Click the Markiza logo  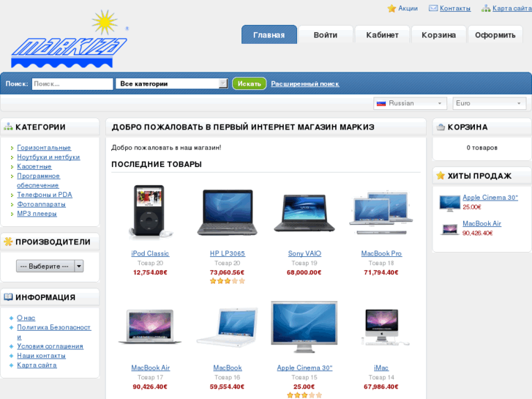pyautogui.click(x=70, y=39)
